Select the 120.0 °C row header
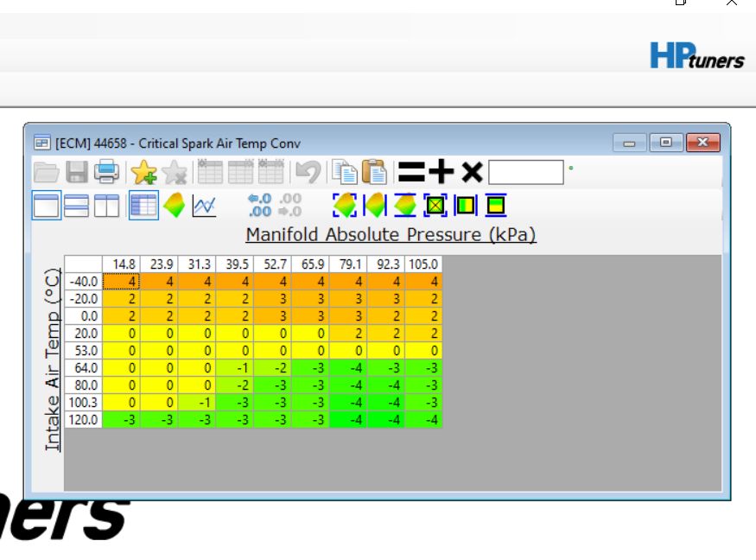Screen dimensions: 756x560 [84, 419]
